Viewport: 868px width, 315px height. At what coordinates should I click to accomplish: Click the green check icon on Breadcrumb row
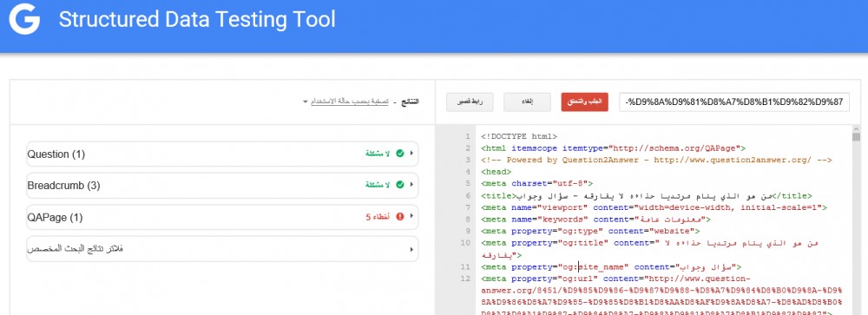pyautogui.click(x=399, y=185)
